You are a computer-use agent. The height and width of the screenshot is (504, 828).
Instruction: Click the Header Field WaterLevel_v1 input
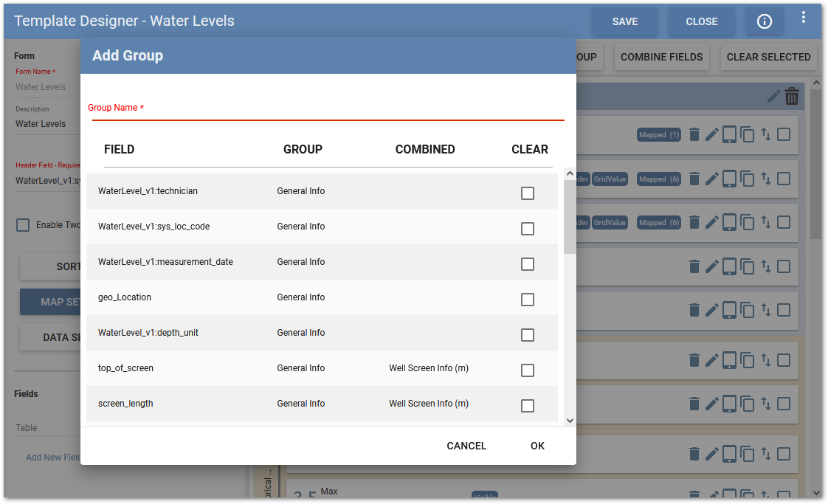pos(47,181)
